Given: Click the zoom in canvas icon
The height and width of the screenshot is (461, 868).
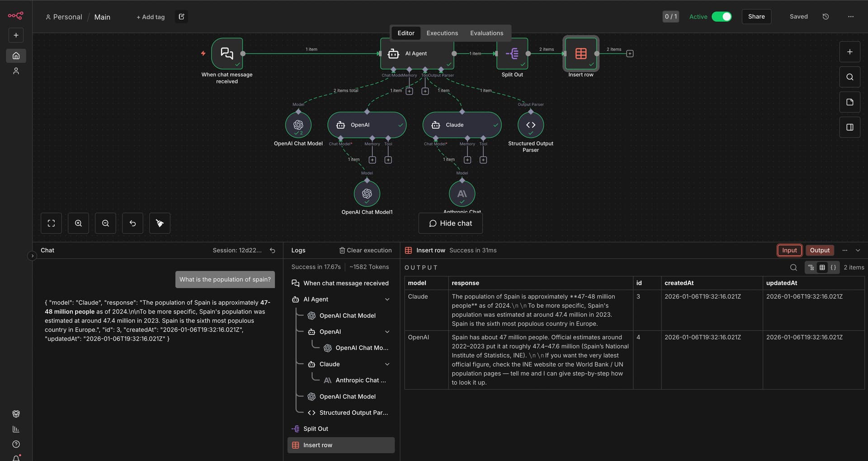Looking at the screenshot, I should (78, 223).
